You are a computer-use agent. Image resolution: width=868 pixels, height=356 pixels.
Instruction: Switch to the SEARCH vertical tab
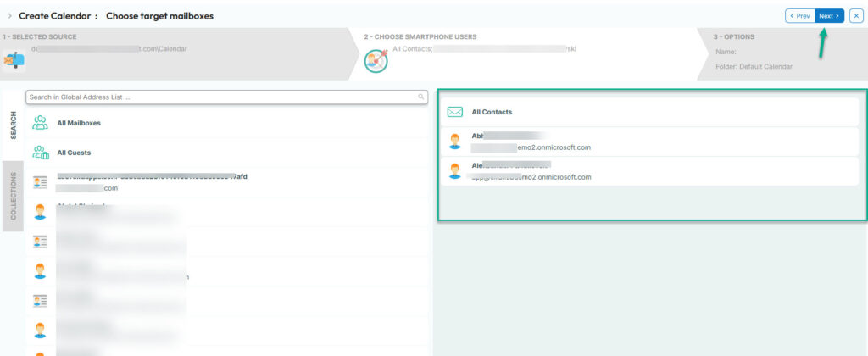pyautogui.click(x=14, y=125)
